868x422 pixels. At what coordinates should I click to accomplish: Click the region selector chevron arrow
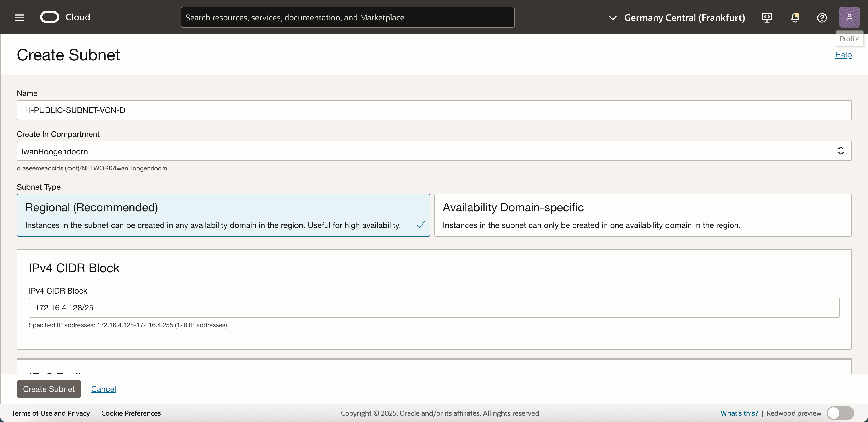613,18
